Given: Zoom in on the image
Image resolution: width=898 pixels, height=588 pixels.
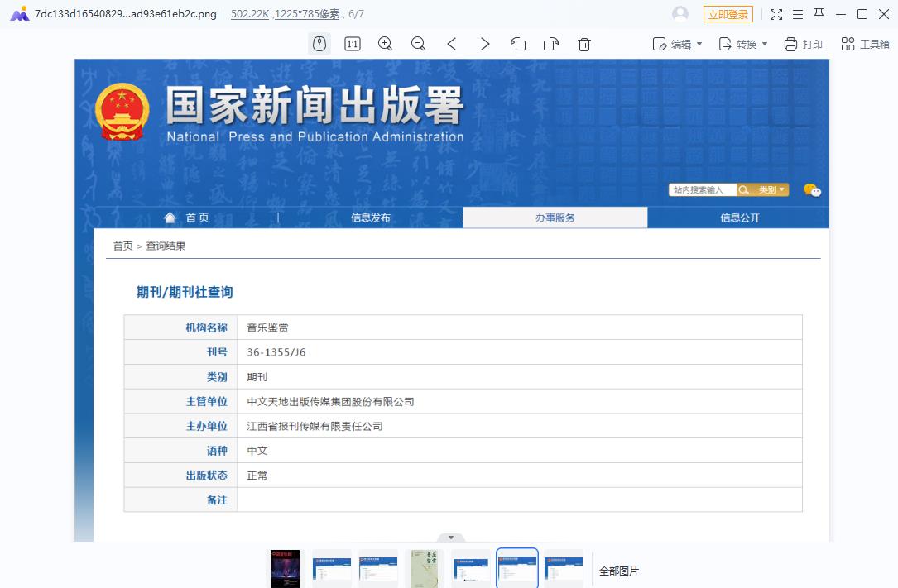Looking at the screenshot, I should click(x=385, y=44).
